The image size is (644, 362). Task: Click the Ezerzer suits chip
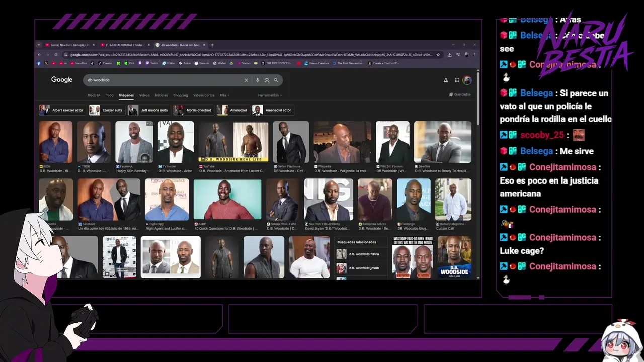click(x=106, y=110)
